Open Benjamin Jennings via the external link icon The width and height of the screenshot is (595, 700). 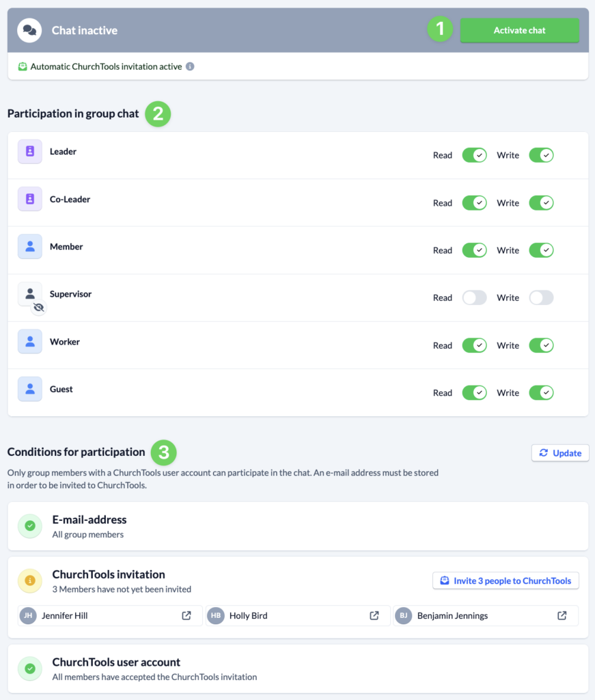561,615
